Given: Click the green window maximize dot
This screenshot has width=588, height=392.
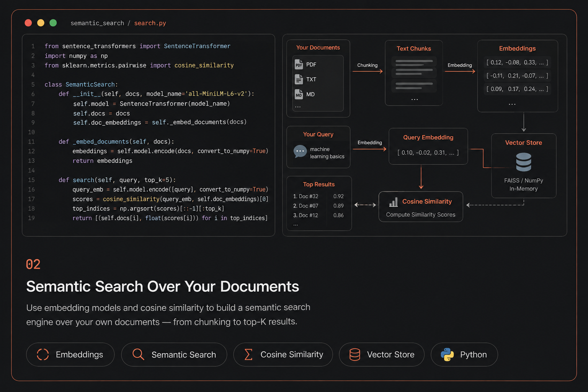Looking at the screenshot, I should click(53, 23).
